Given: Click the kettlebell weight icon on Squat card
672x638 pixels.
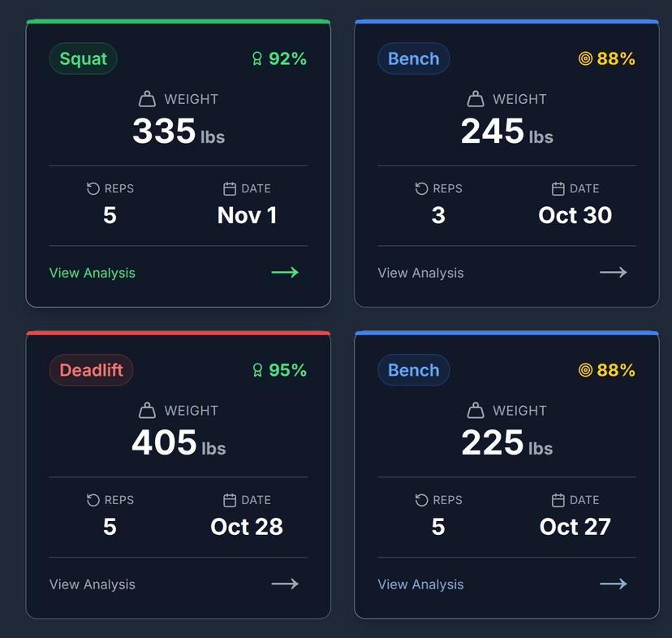Looking at the screenshot, I should pyautogui.click(x=147, y=98).
